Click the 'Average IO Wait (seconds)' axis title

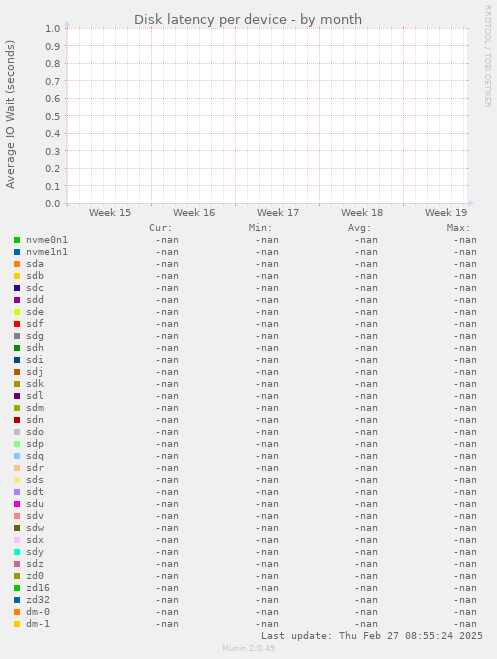10,114
